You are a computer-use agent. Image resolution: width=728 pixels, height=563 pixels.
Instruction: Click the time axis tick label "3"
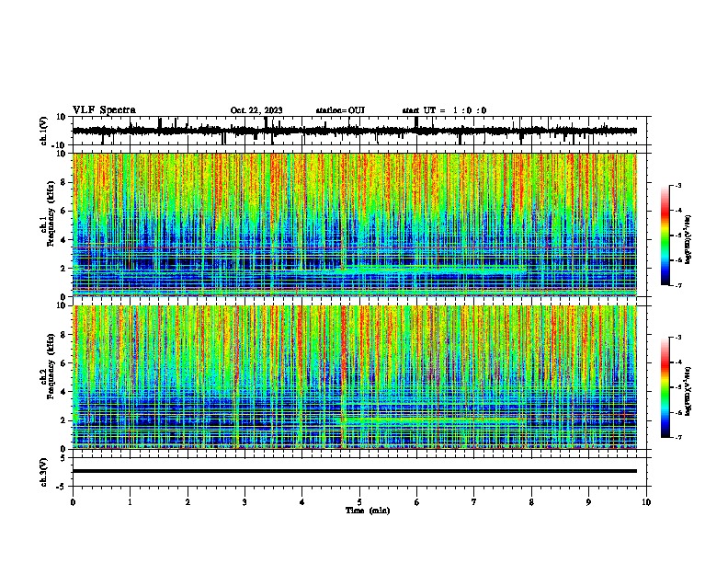[245, 502]
